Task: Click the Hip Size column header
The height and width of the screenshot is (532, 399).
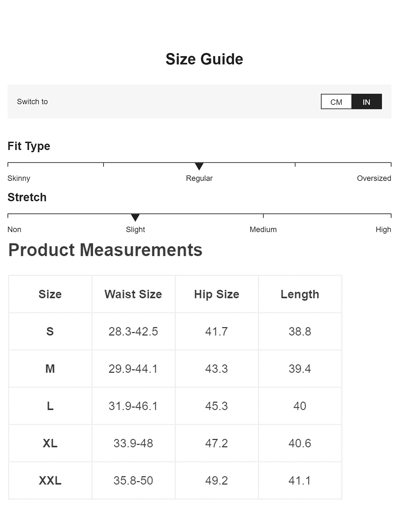Action: (217, 294)
